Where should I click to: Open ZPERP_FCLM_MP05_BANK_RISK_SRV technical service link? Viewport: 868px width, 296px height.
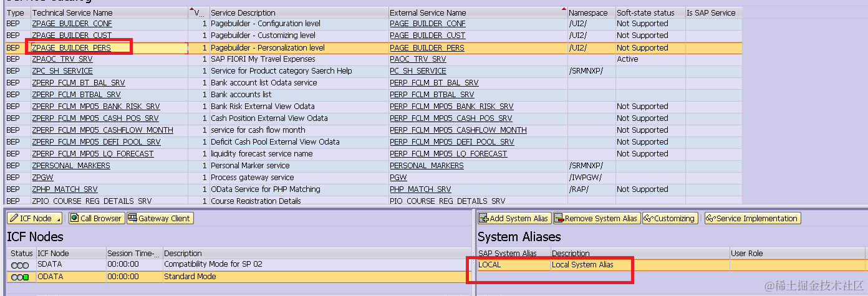96,107
